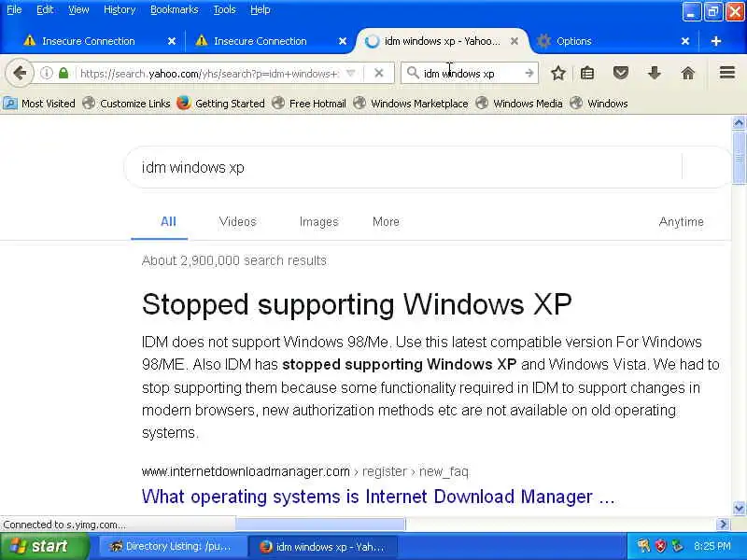Select the Videos search tab
This screenshot has height=560, width=747.
(x=237, y=221)
